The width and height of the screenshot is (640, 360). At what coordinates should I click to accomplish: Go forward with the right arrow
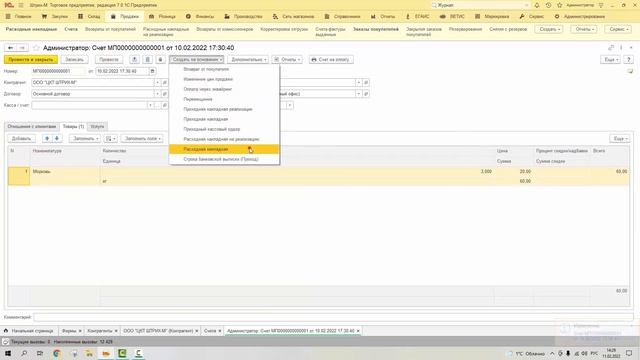22,48
